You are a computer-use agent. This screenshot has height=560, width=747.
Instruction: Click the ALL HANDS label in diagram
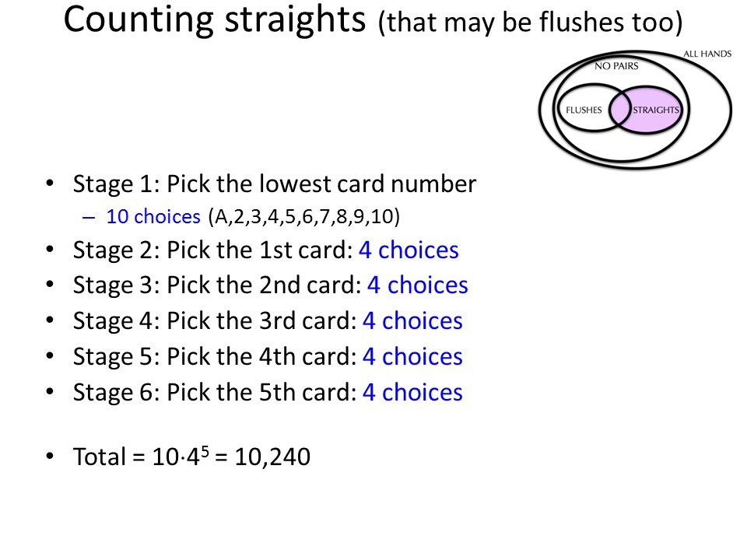(707, 54)
